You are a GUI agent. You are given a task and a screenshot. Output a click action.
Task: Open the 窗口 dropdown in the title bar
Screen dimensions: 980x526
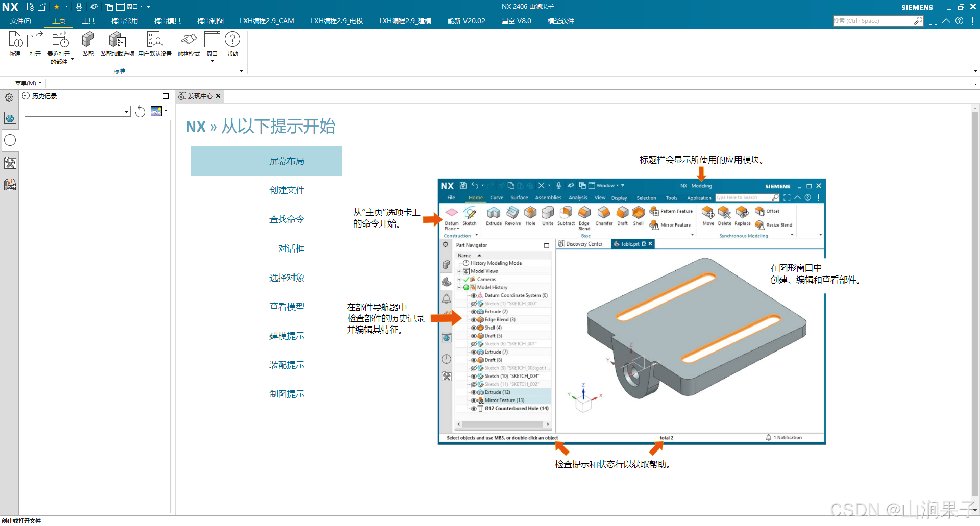coord(130,7)
